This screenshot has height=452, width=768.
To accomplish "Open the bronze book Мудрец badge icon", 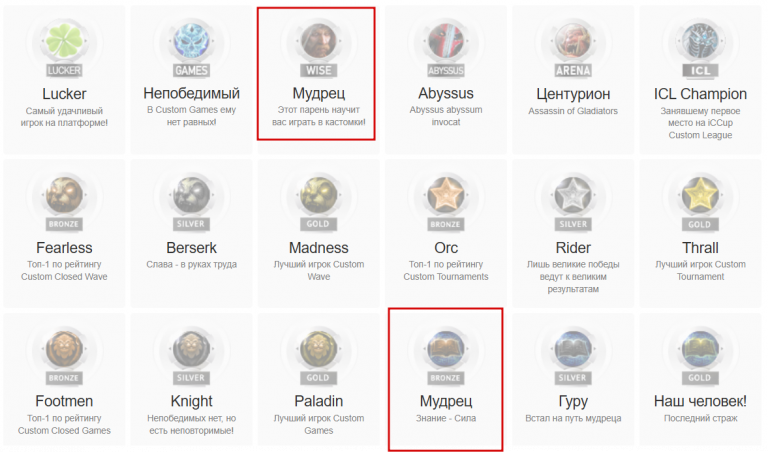I will click(x=446, y=349).
